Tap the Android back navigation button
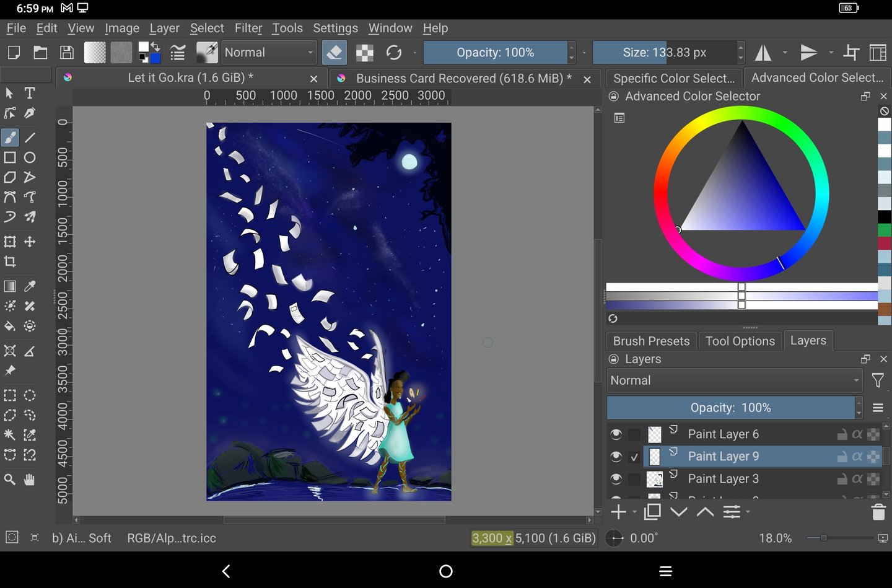This screenshot has height=588, width=892. [x=226, y=571]
